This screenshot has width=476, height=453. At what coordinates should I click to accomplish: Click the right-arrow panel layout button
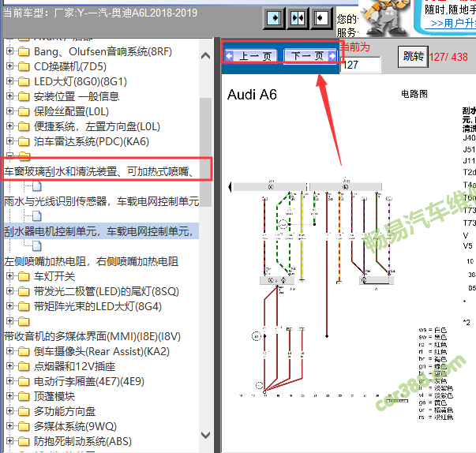coord(275,18)
